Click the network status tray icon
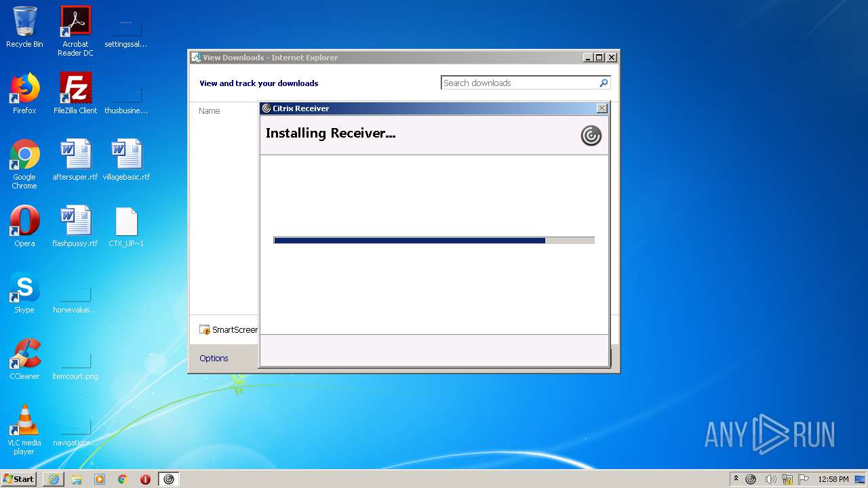The width and height of the screenshot is (868, 488). click(x=787, y=479)
